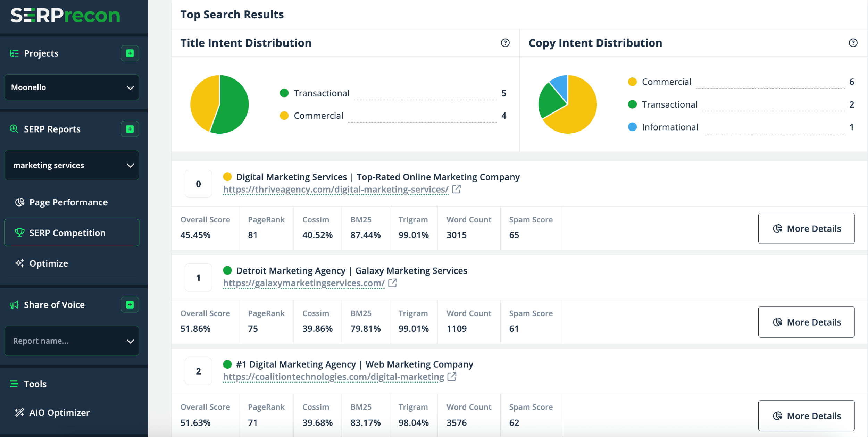Screen dimensions: 868x437
Task: Expand the Moonello project dropdown
Action: point(72,87)
